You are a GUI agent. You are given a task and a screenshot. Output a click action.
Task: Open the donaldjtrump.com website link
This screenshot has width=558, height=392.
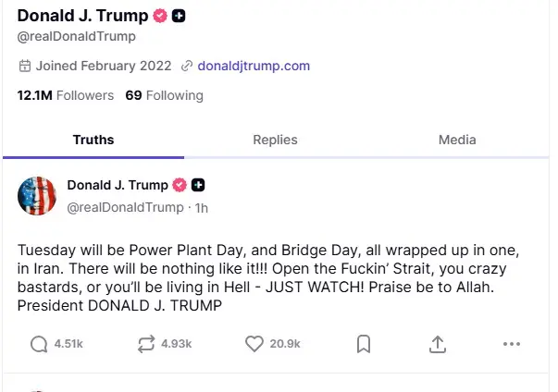tap(254, 67)
